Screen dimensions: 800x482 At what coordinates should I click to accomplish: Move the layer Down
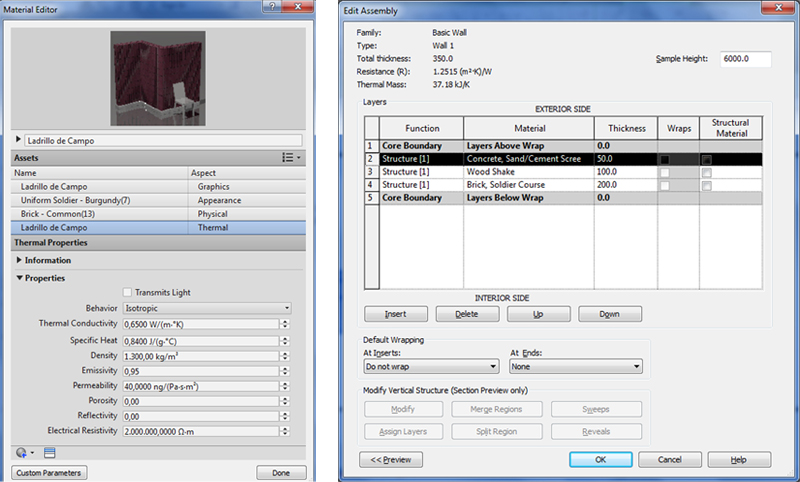(610, 314)
